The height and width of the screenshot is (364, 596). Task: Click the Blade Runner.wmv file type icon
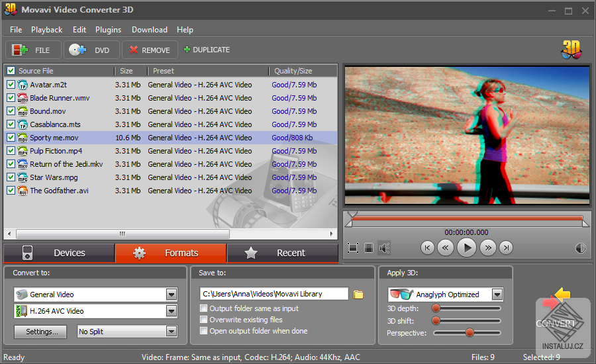click(23, 98)
